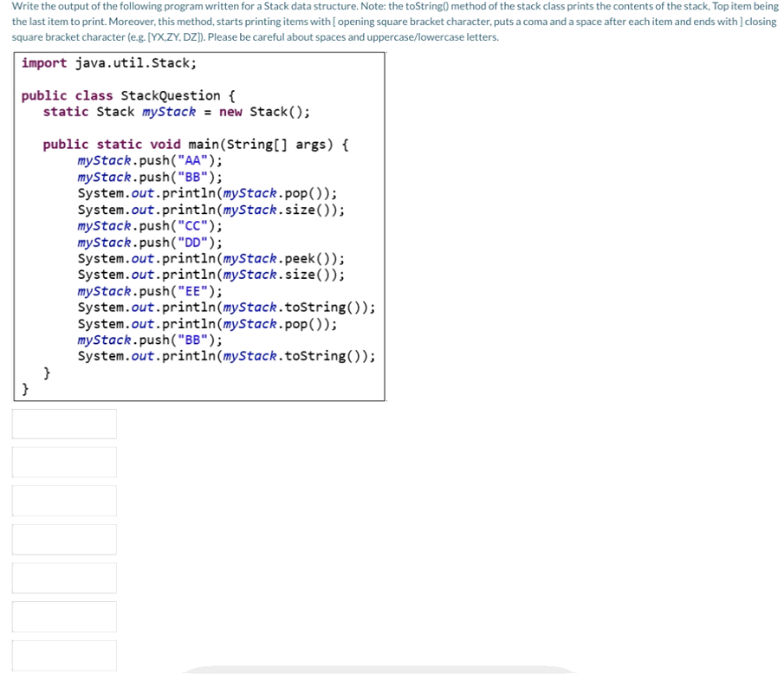Click the fifth answer input box
Image resolution: width=784 pixels, height=674 pixels.
pos(64,578)
